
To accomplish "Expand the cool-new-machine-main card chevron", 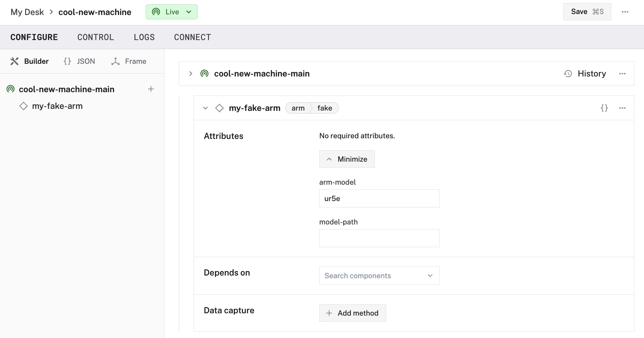I will tap(191, 73).
